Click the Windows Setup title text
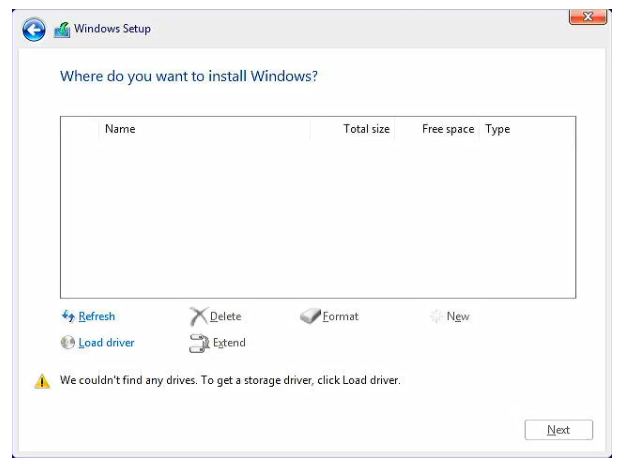This screenshot has width=622, height=468. click(x=112, y=29)
